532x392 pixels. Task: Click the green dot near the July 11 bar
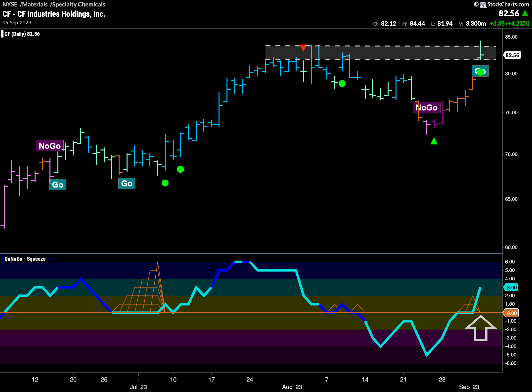click(x=180, y=169)
